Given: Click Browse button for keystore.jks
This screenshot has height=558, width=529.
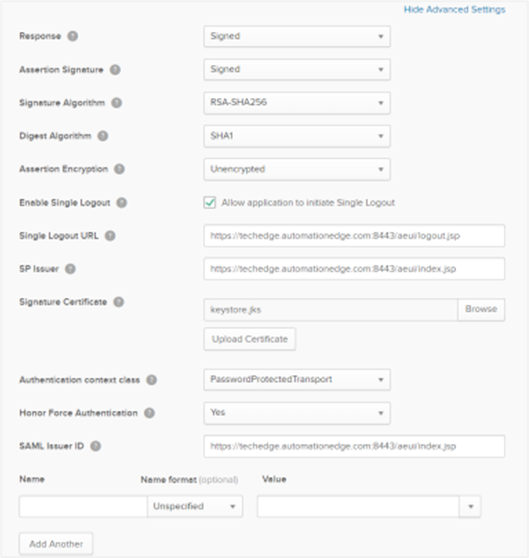Looking at the screenshot, I should 481,309.
